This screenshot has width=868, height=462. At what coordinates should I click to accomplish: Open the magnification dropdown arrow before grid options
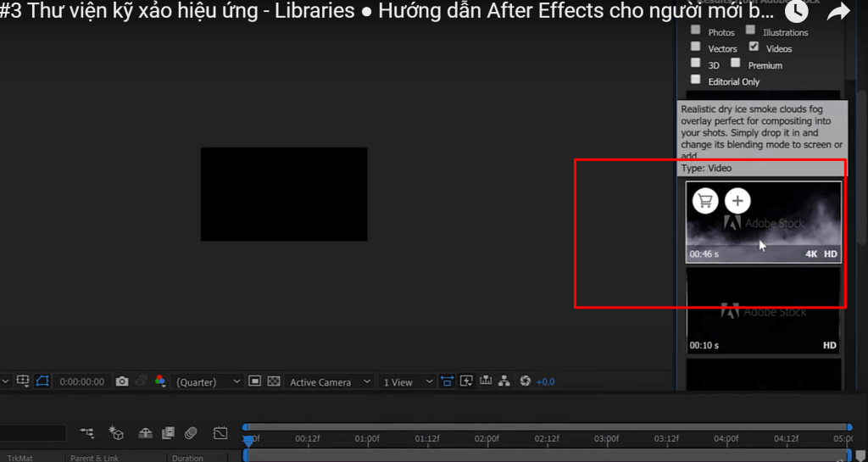tap(6, 381)
